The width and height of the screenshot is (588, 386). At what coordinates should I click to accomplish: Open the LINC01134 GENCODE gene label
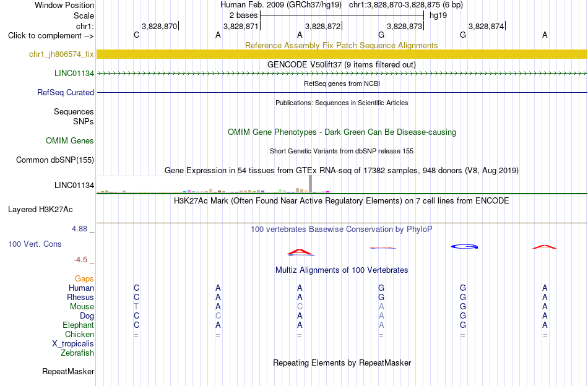click(74, 74)
